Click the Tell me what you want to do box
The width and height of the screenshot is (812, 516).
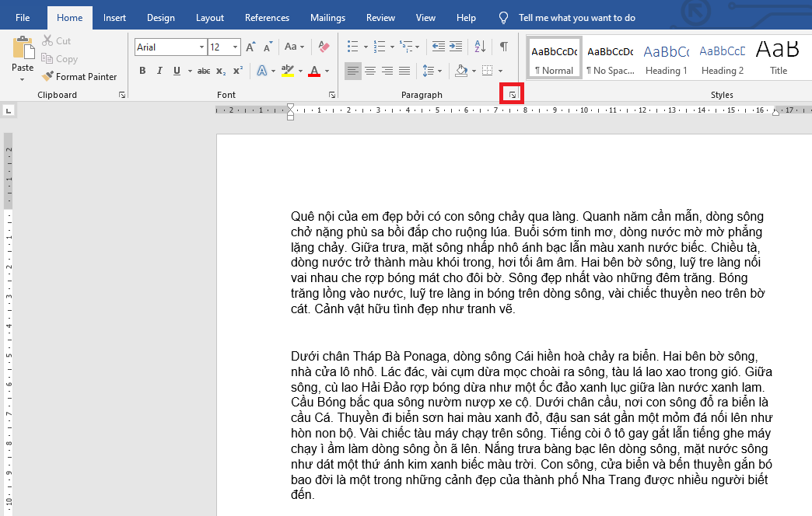[576, 18]
